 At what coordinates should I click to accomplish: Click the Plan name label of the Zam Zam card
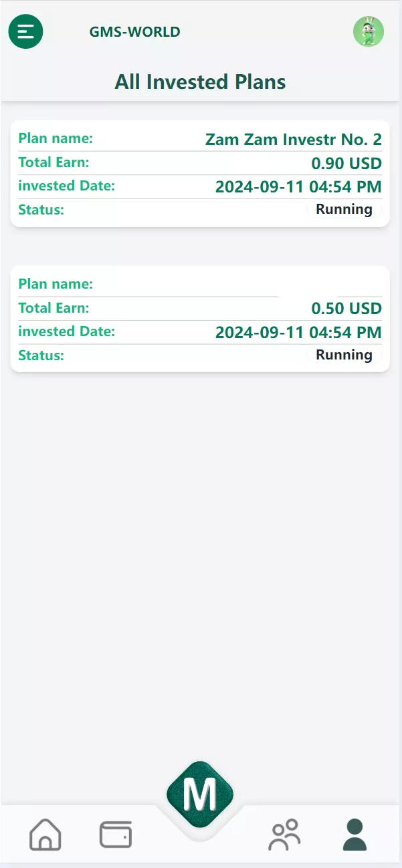pos(56,138)
